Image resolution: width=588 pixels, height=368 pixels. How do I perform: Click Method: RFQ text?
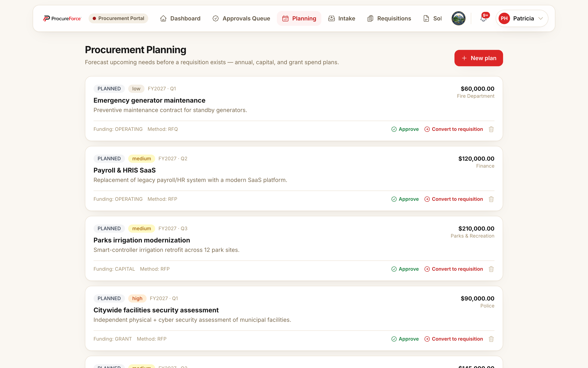pos(163,129)
